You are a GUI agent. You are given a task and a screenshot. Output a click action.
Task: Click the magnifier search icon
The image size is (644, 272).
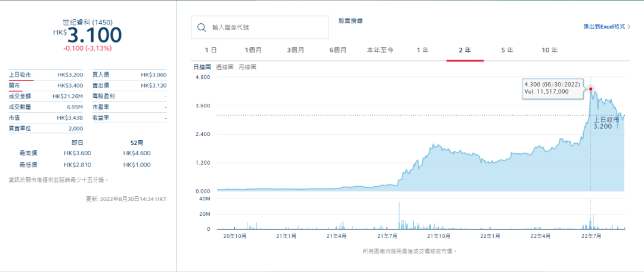click(x=202, y=27)
